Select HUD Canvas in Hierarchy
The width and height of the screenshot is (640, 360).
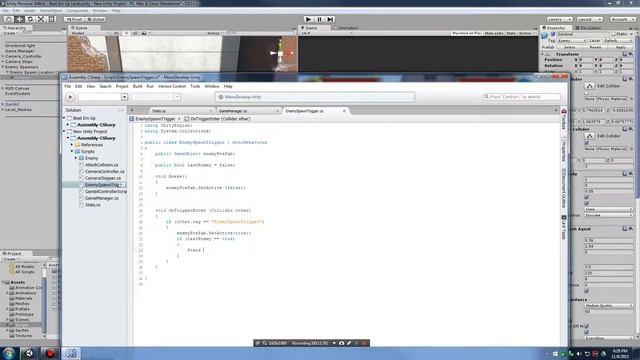coord(17,88)
